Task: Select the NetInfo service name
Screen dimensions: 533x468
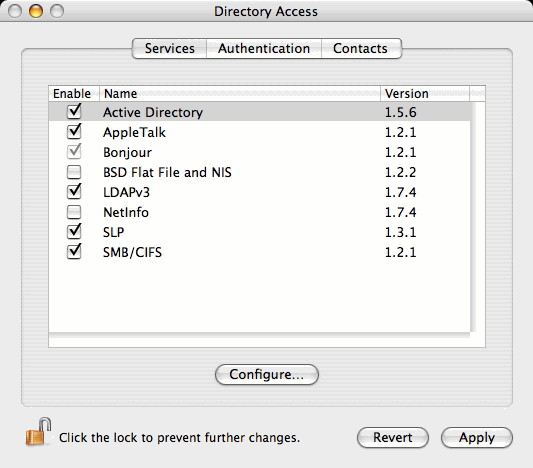Action: tap(126, 212)
